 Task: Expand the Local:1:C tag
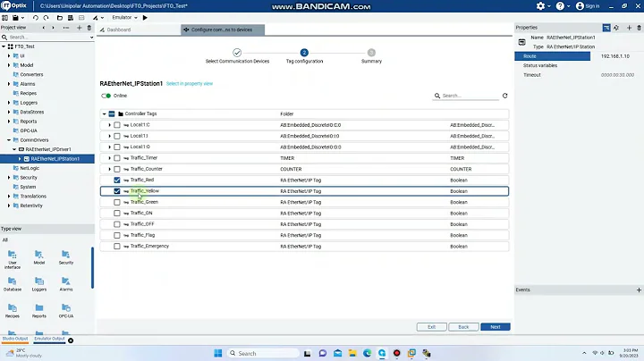[109, 125]
